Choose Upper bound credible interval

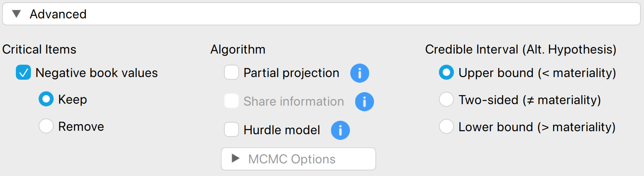click(x=446, y=73)
